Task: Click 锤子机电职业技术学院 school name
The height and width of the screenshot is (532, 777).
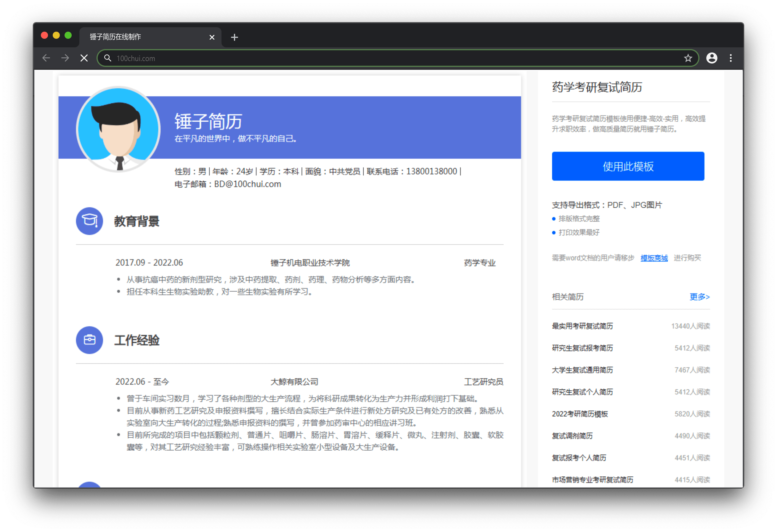Action: 310,263
